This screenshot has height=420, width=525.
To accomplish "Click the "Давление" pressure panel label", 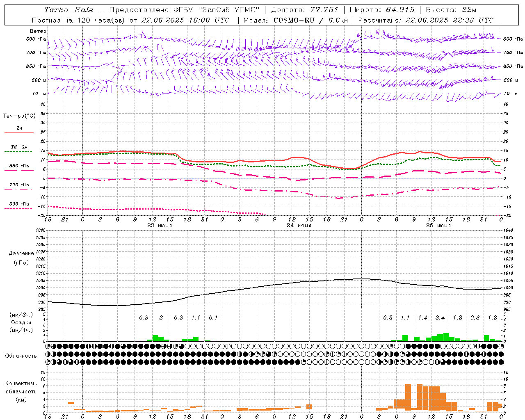I will click(x=21, y=253).
